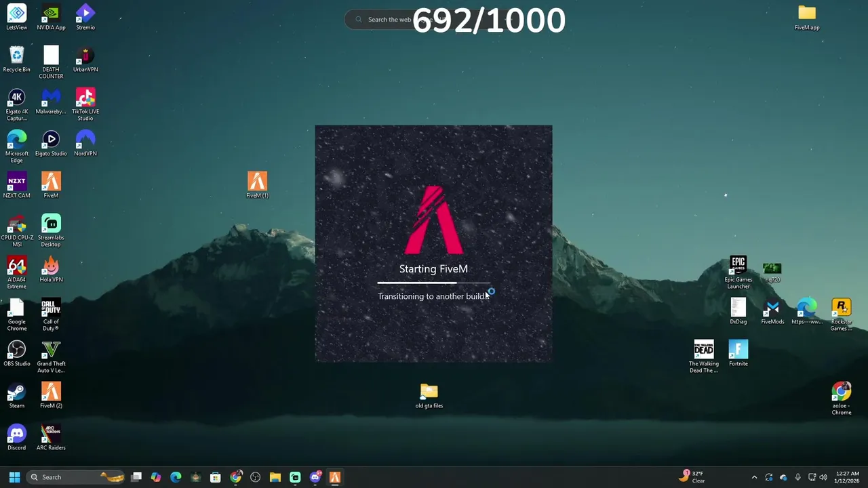This screenshot has width=868, height=488.
Task: Select the Discord desktop shortcut
Action: click(x=17, y=438)
